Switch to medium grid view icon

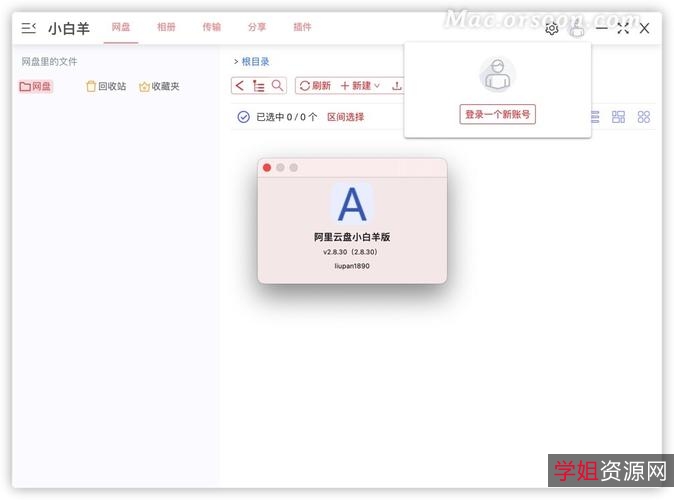pos(618,117)
